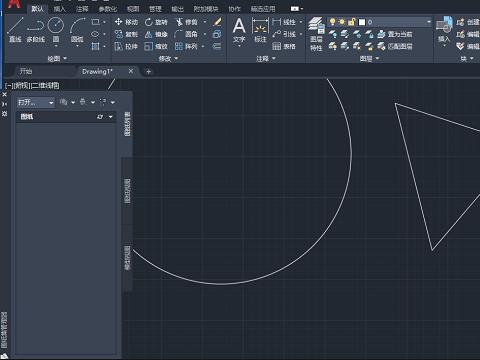Activate the Move (移动) tool

click(x=126, y=22)
